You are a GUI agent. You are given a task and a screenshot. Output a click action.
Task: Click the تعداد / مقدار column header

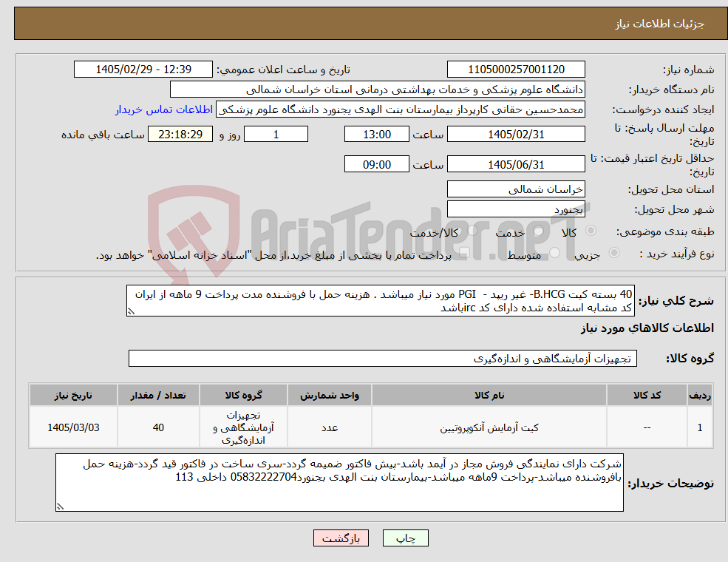coord(158,396)
